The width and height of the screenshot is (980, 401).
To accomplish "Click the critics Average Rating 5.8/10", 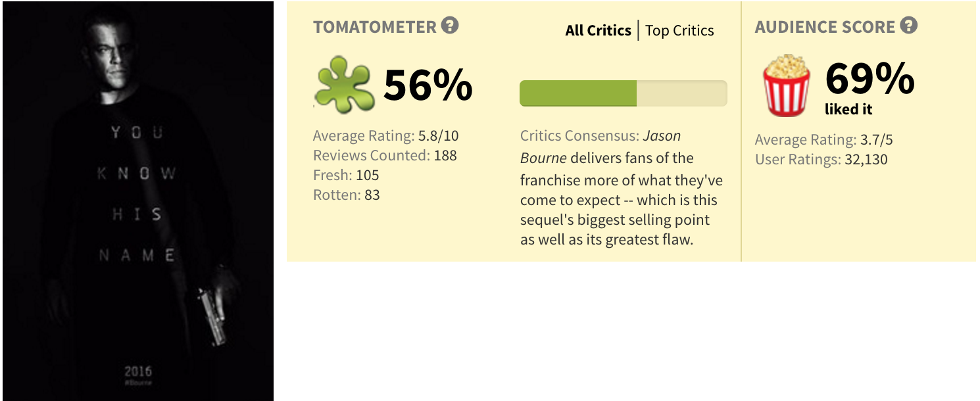I will 386,136.
